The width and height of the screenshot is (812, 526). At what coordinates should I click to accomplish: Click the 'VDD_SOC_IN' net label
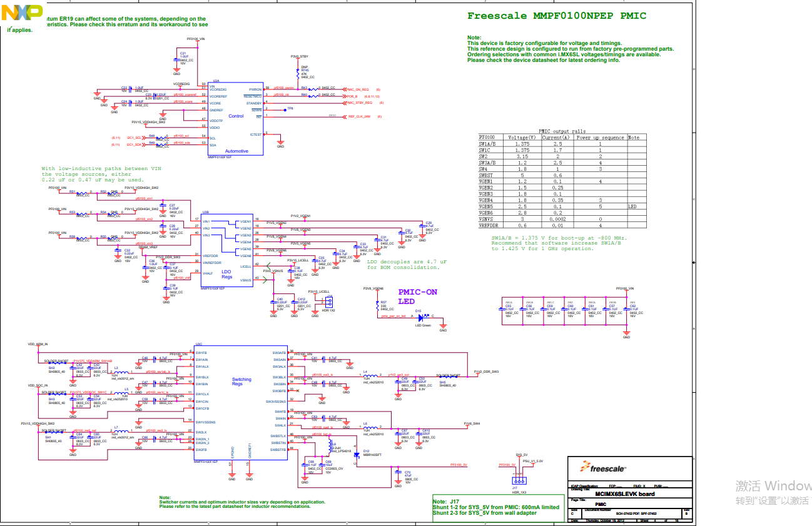[x=38, y=385]
